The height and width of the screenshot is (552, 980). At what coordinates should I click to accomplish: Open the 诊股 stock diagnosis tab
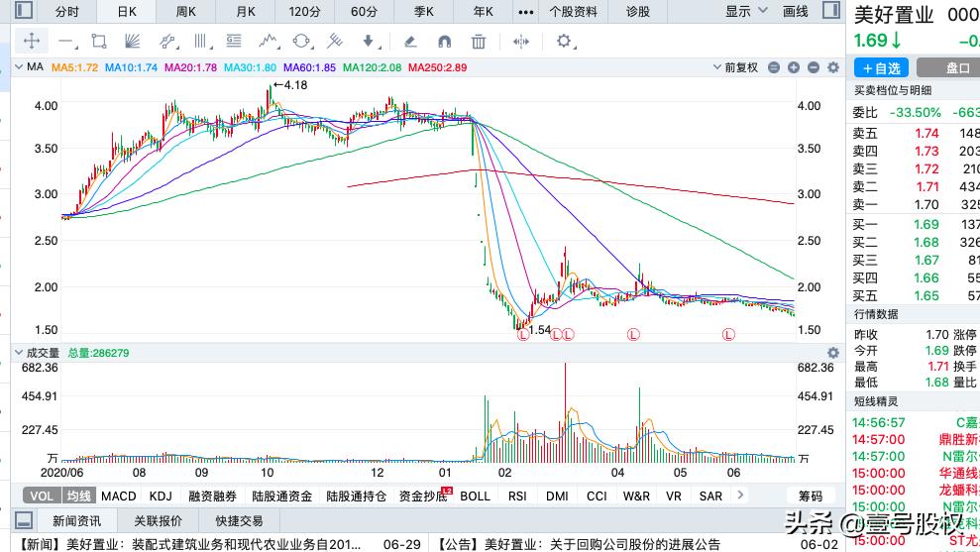(x=637, y=11)
